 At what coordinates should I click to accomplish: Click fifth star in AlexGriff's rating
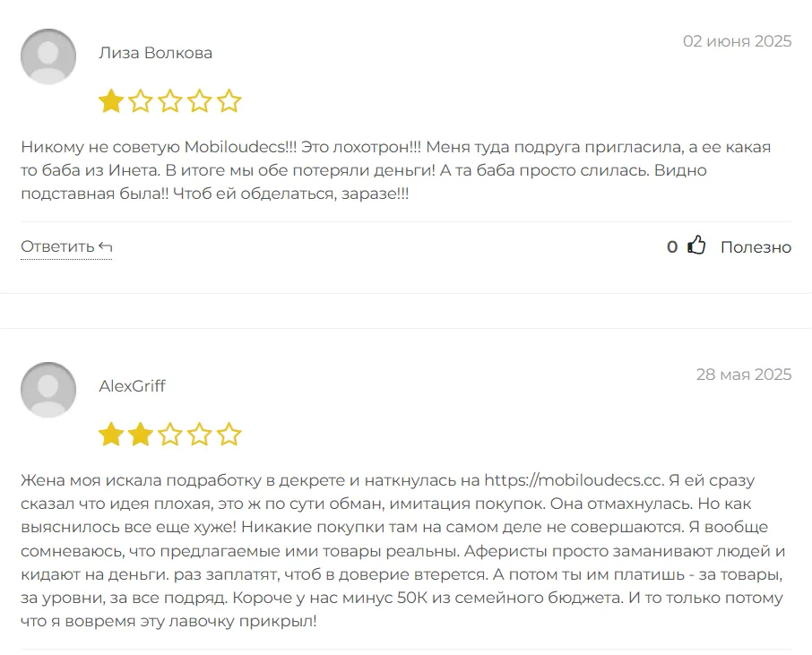(x=229, y=435)
